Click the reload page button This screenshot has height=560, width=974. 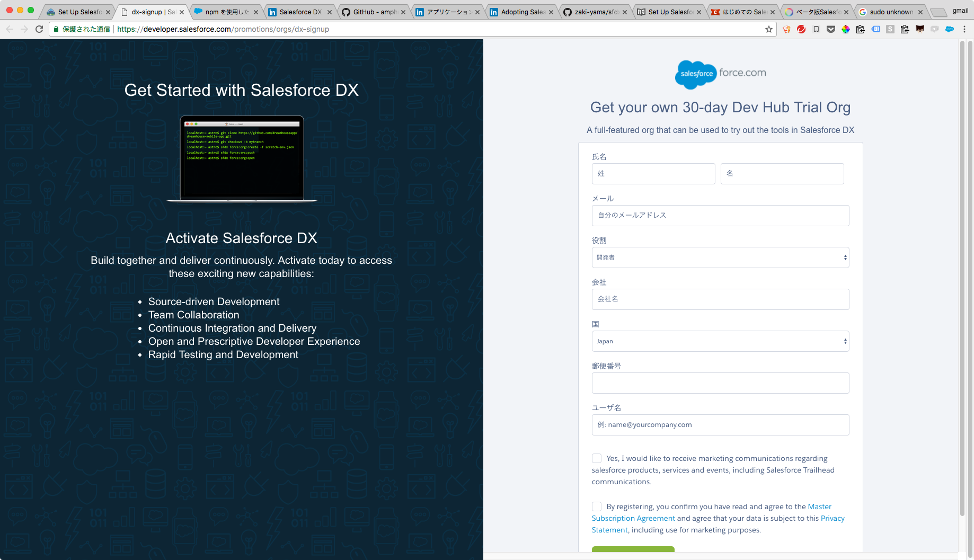pos(39,29)
